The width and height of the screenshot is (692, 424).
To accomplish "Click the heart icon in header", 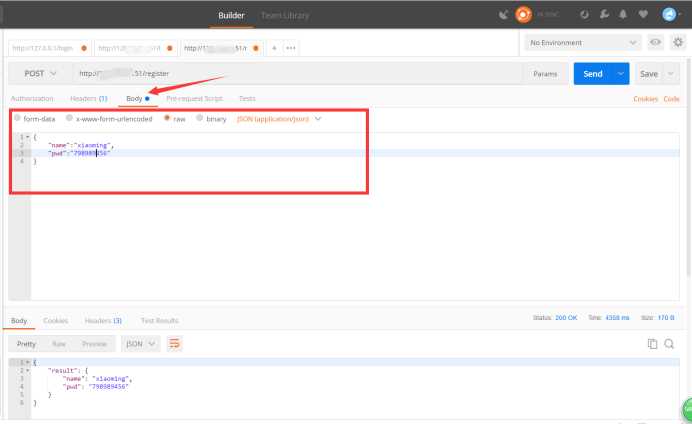I will [x=643, y=15].
